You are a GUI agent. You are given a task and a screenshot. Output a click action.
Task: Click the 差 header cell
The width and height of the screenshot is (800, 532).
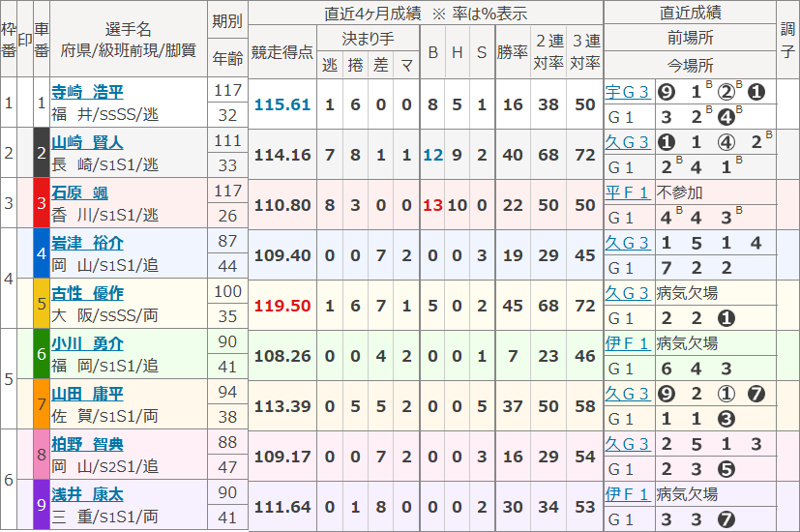[380, 65]
